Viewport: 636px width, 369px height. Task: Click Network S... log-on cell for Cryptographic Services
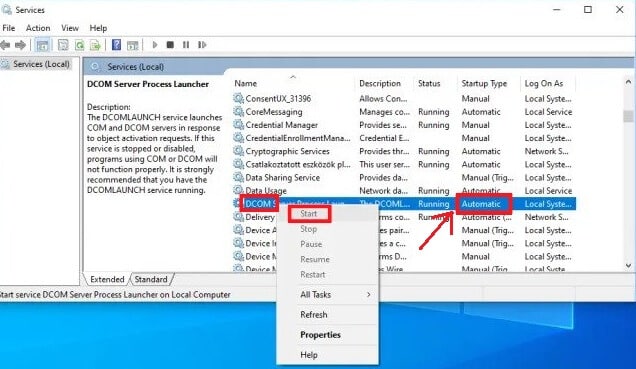click(x=546, y=151)
